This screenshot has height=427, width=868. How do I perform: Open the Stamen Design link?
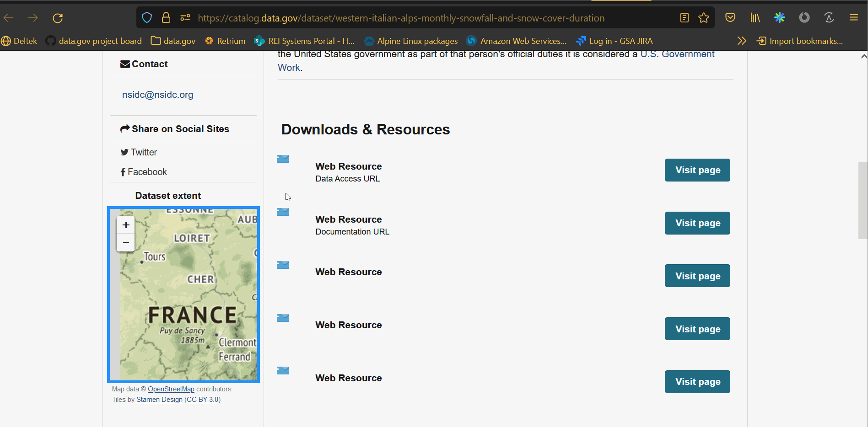tap(159, 400)
